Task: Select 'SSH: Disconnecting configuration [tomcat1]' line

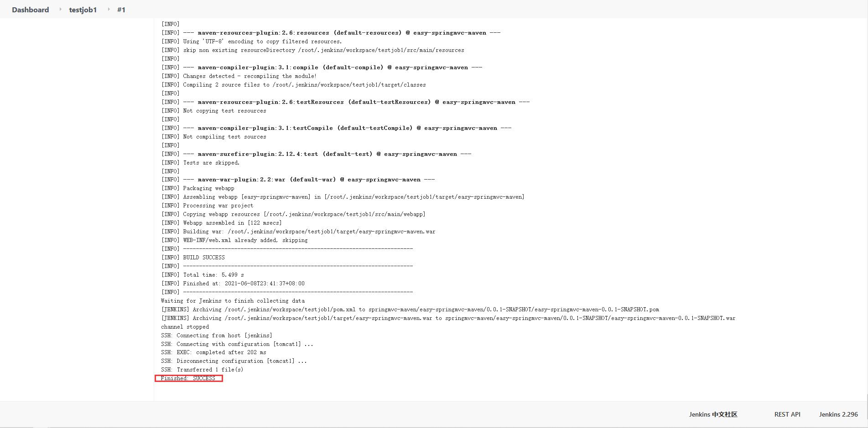Action: (234, 361)
